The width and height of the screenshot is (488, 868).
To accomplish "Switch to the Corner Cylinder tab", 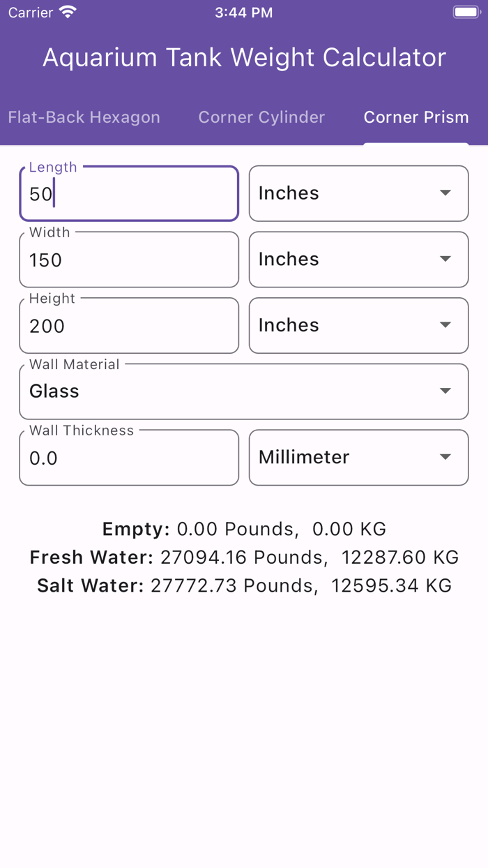I will coord(261,117).
